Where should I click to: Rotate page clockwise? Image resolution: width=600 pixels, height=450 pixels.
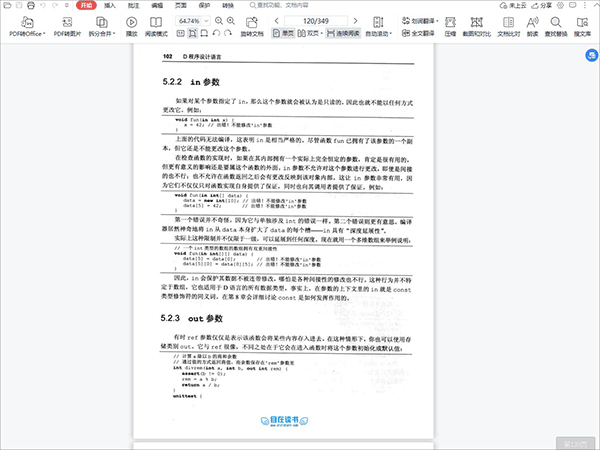pos(228,33)
